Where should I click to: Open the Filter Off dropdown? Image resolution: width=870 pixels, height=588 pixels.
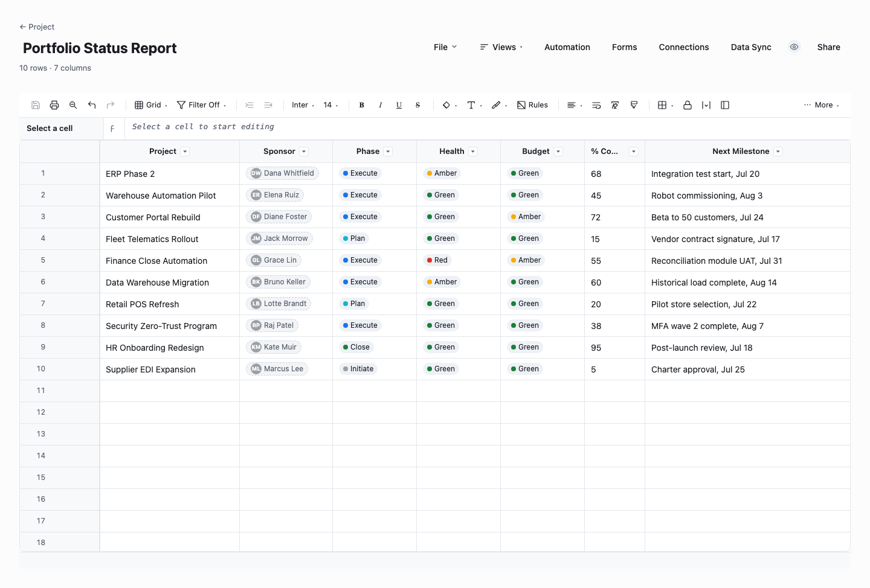(202, 105)
